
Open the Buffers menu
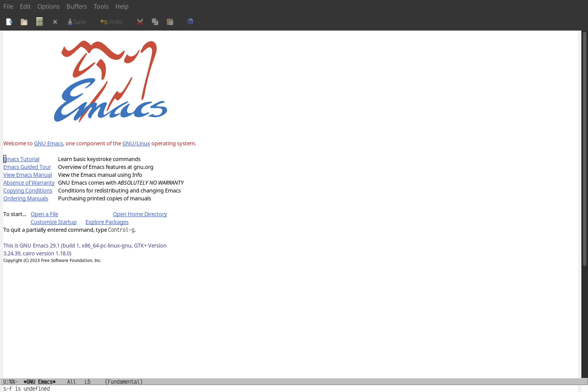[76, 6]
